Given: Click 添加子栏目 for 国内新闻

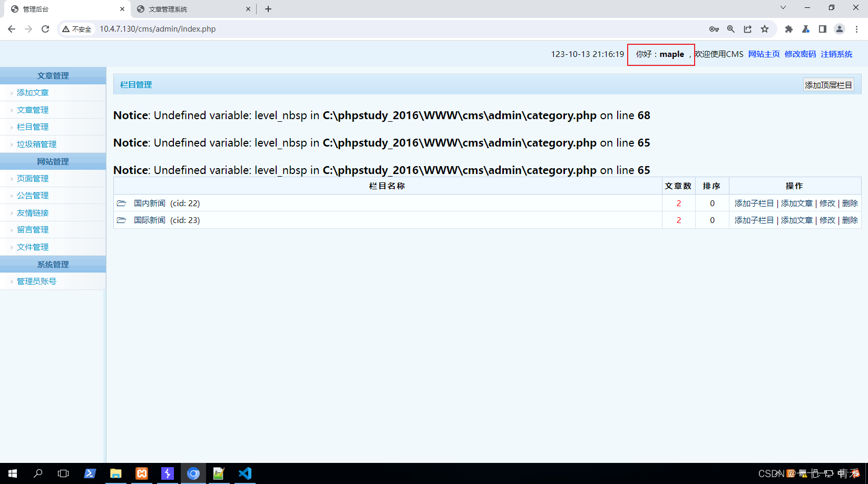Looking at the screenshot, I should (754, 204).
